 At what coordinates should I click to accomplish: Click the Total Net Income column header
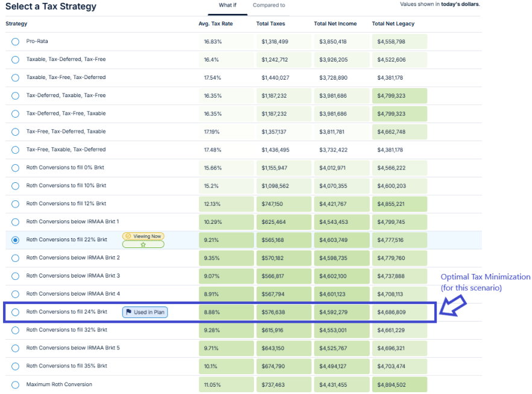tap(335, 24)
